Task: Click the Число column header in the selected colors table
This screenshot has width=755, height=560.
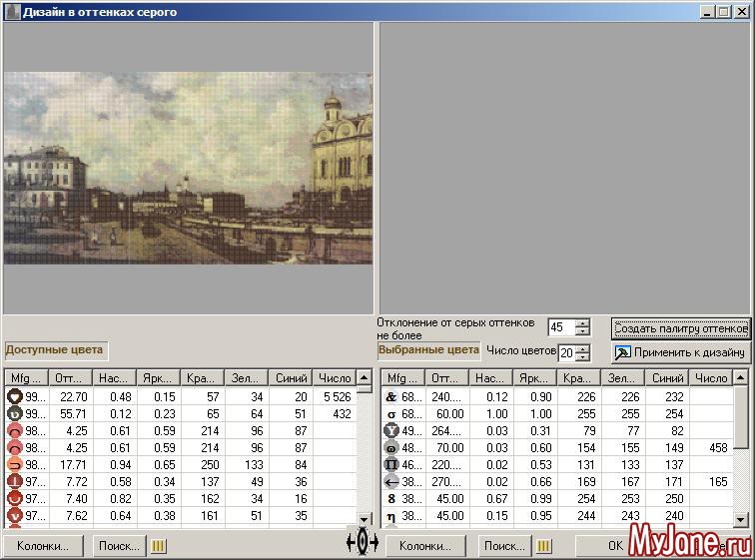Action: click(711, 378)
